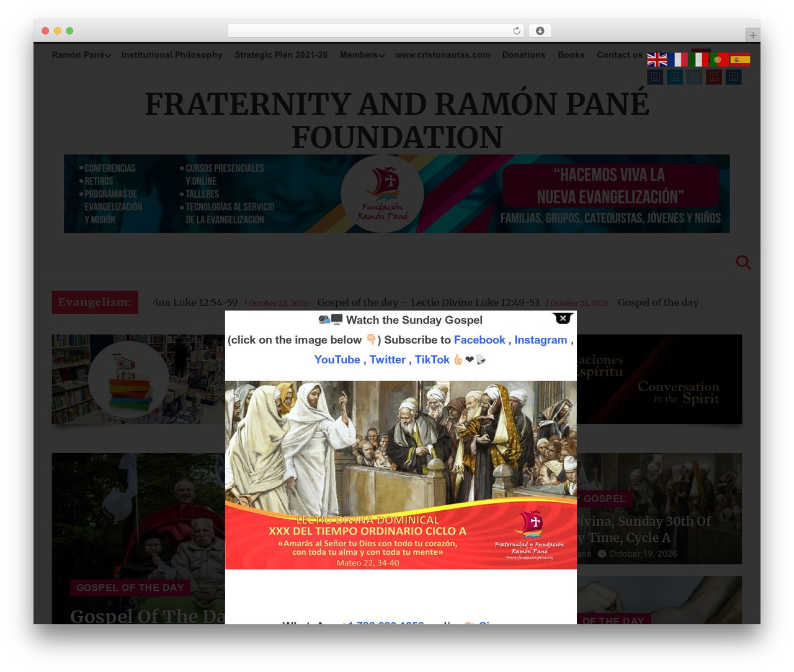794x672 pixels.
Task: Reload the page from the address bar
Action: click(x=517, y=31)
